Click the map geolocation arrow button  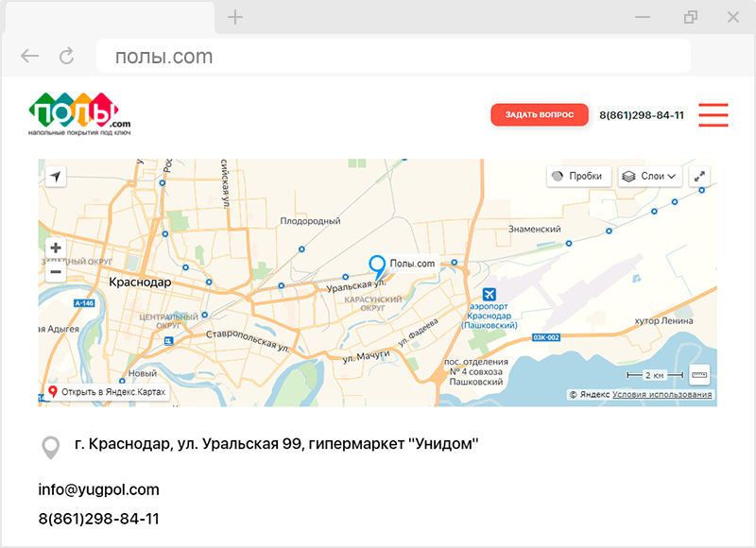pyautogui.click(x=56, y=177)
